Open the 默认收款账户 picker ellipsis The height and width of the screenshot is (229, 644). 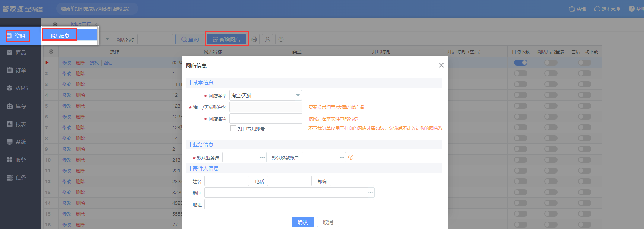(342, 158)
